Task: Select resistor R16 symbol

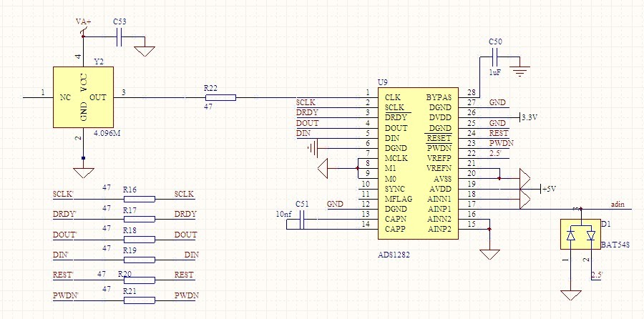Action: coord(140,199)
